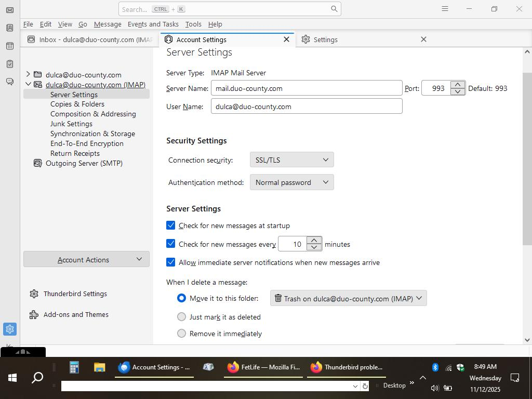Toggle Allow immediate server notifications checkbox
This screenshot has width=532, height=399.
click(171, 262)
